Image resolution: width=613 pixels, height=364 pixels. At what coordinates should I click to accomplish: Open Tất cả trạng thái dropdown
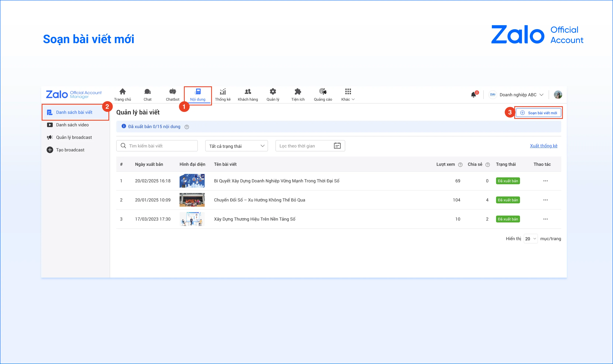click(x=236, y=146)
